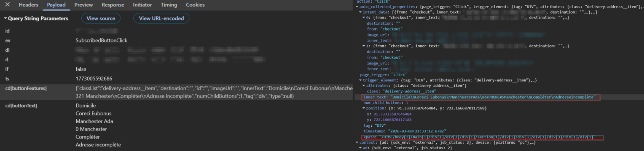Screen dimensions: 644x151
Task: Select the dl parameter name
Action: pos(7,50)
